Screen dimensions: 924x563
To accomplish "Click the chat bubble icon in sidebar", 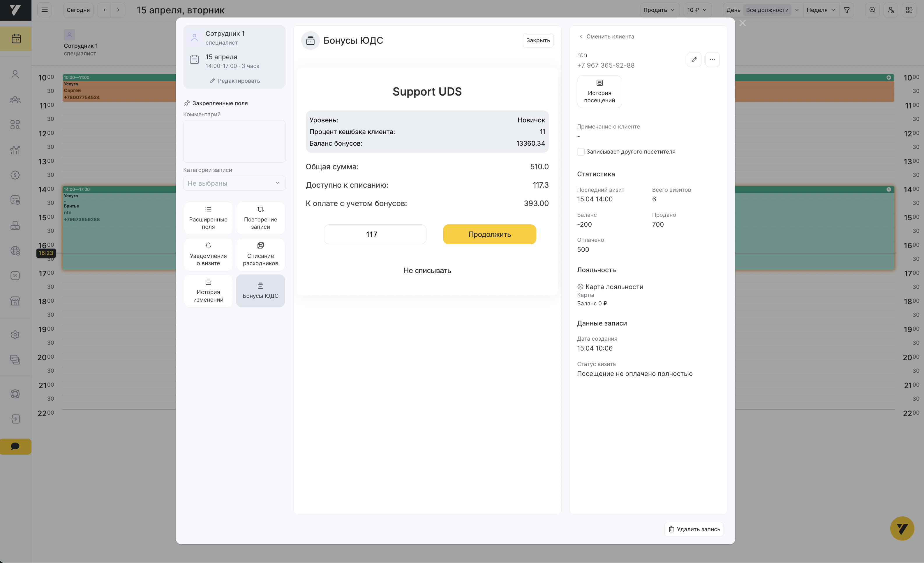I will coord(15,446).
